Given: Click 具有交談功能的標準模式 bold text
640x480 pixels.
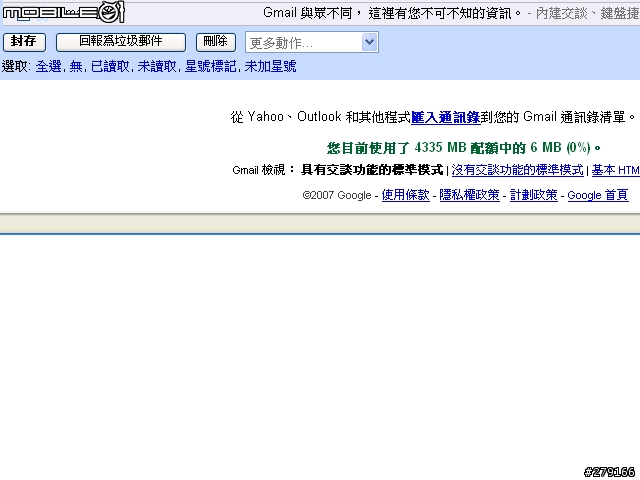Looking at the screenshot, I should [372, 170].
